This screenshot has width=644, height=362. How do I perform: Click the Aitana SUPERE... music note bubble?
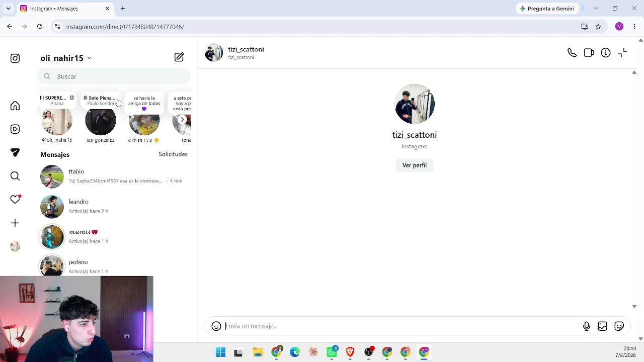coord(57,101)
